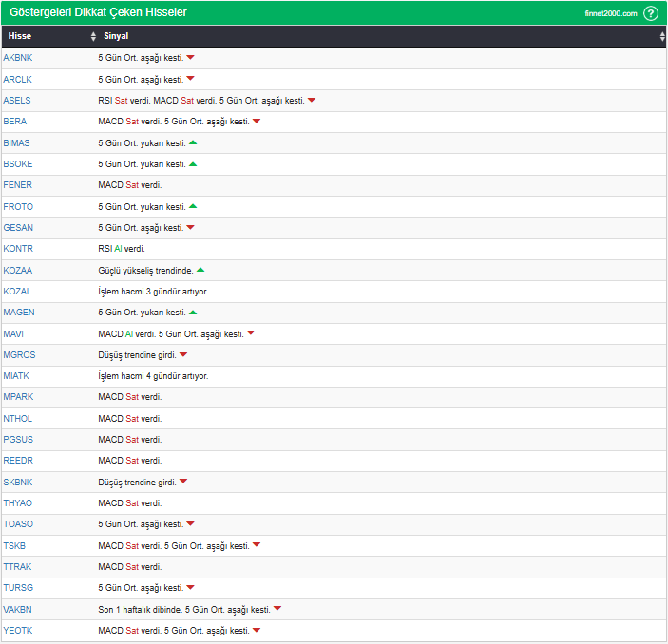This screenshot has height=644, width=668.
Task: Open the ARCLK stock link
Action: click(17, 80)
